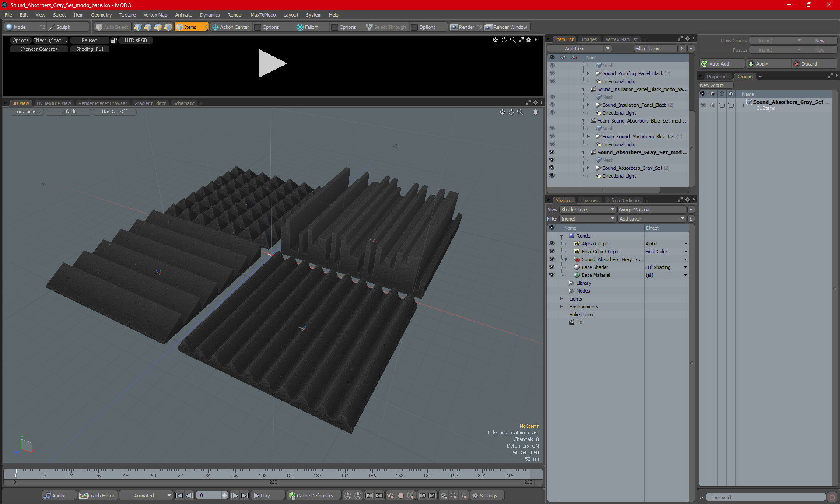Open the Texture menu

tap(127, 15)
